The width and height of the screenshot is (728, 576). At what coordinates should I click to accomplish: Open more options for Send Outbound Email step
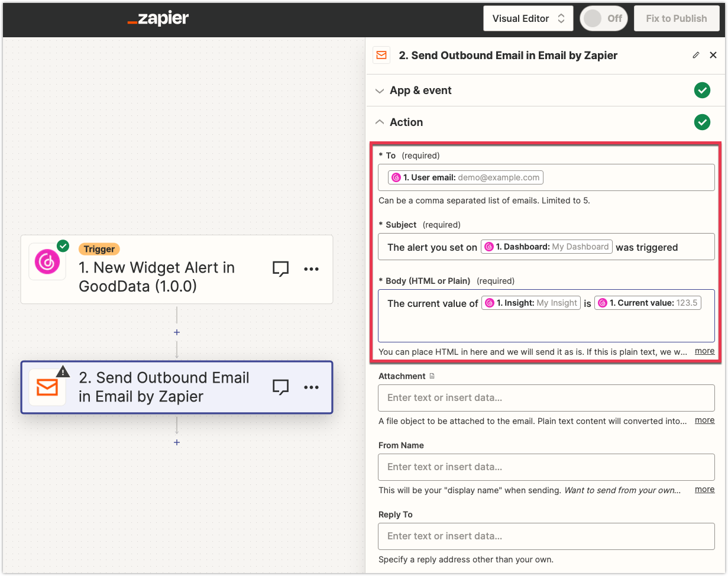pos(311,387)
